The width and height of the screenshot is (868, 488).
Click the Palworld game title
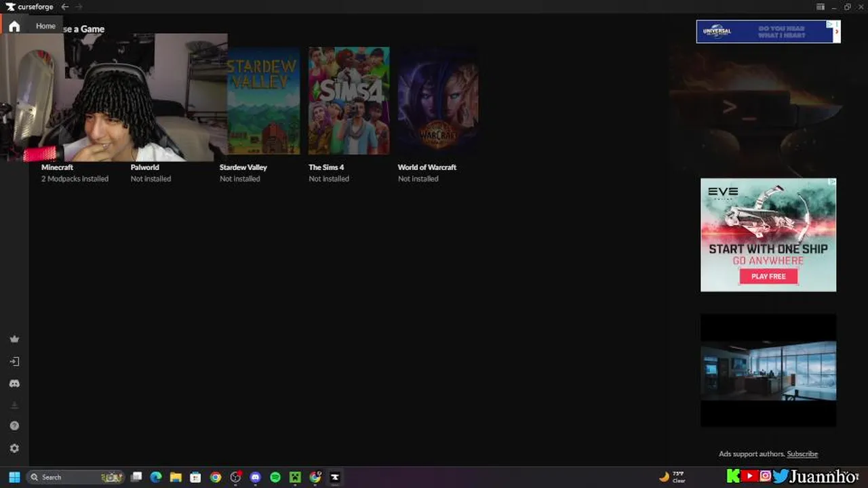coord(144,167)
